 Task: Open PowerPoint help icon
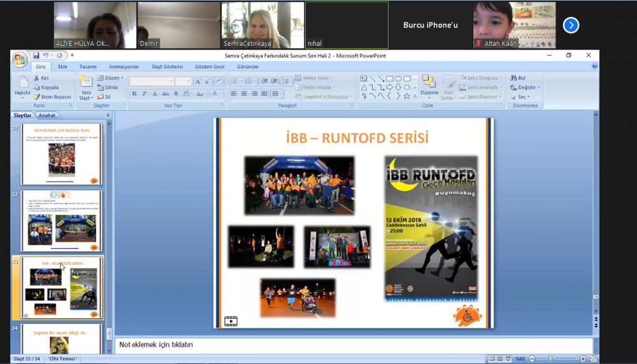(594, 66)
